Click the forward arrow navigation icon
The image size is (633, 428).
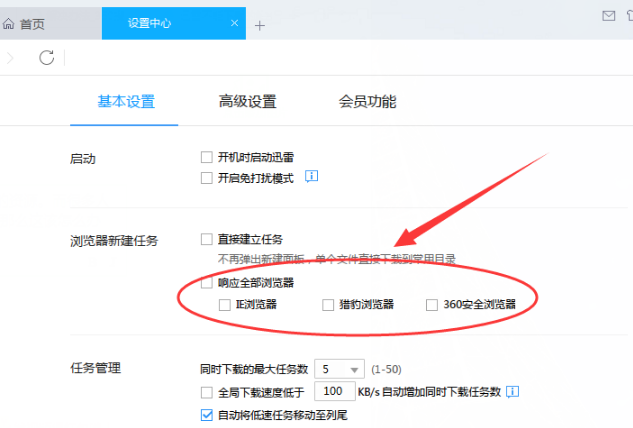[x=10, y=58]
